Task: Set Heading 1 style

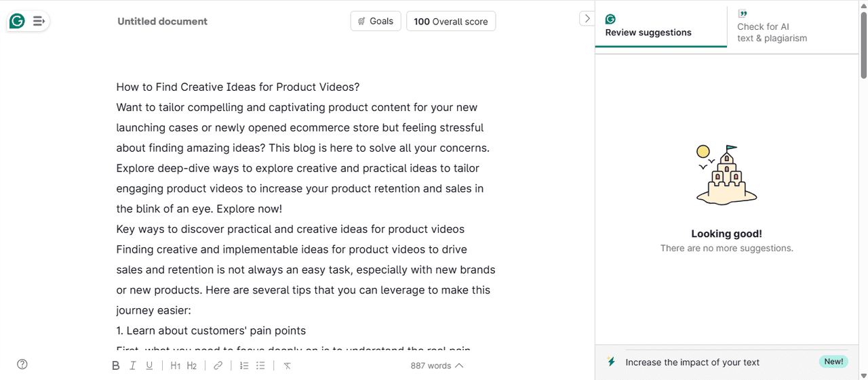Action: (176, 366)
